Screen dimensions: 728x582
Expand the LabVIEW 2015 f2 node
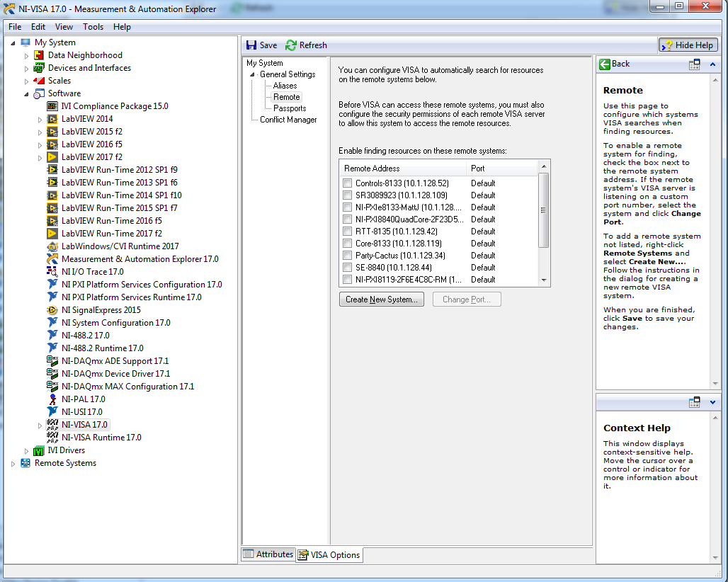(40, 132)
